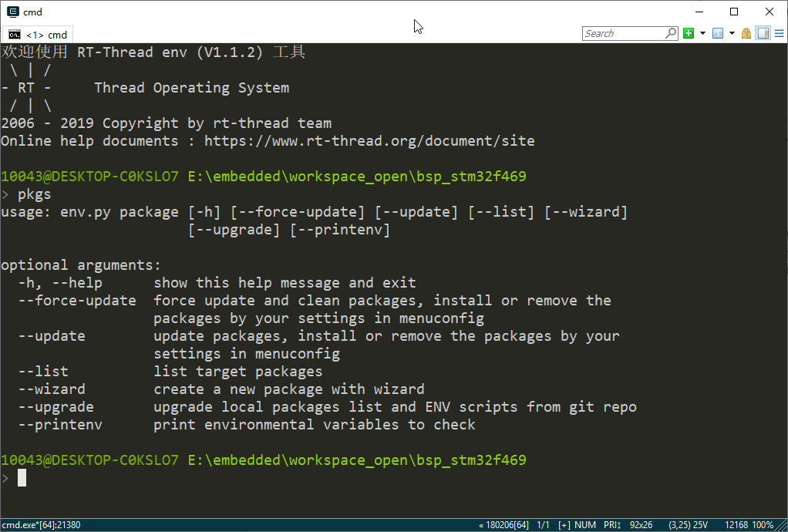
Task: Click the active console number icon
Action: coord(718,33)
